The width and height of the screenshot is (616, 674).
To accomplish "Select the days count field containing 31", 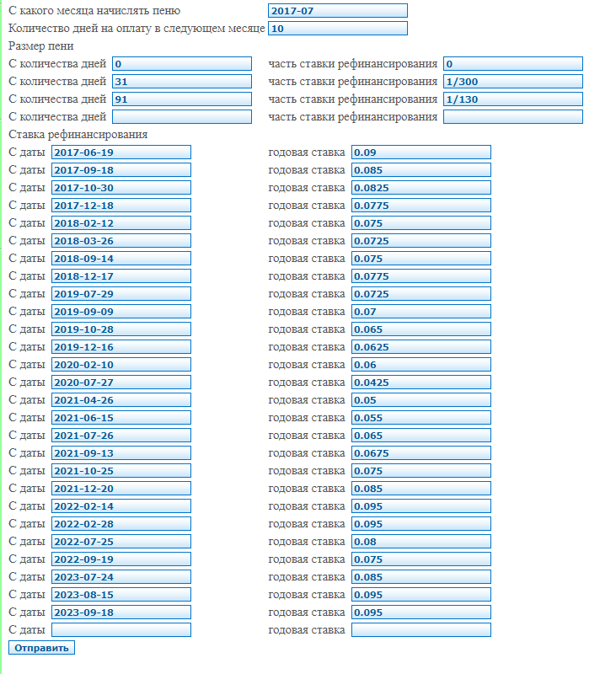I will tap(181, 82).
